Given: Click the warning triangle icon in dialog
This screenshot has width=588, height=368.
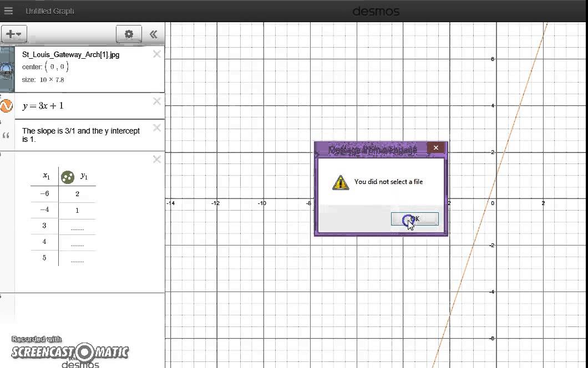Looking at the screenshot, I should tap(341, 182).
